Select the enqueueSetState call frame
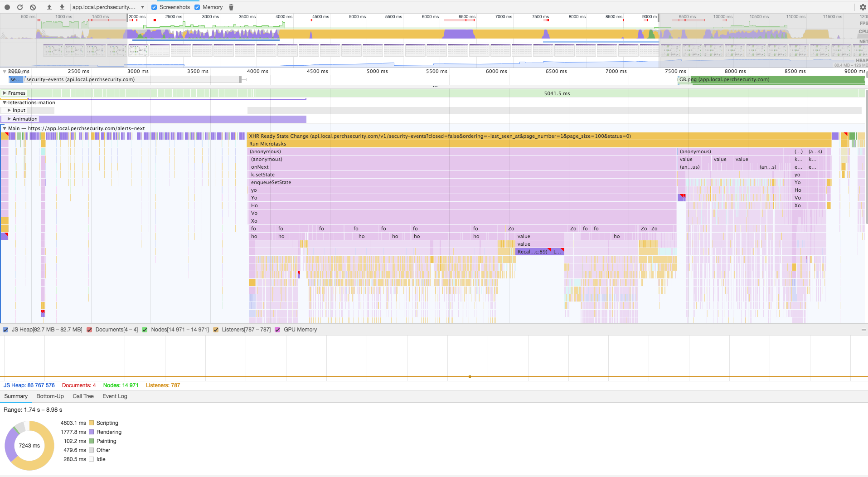This screenshot has width=868, height=477. [x=462, y=182]
